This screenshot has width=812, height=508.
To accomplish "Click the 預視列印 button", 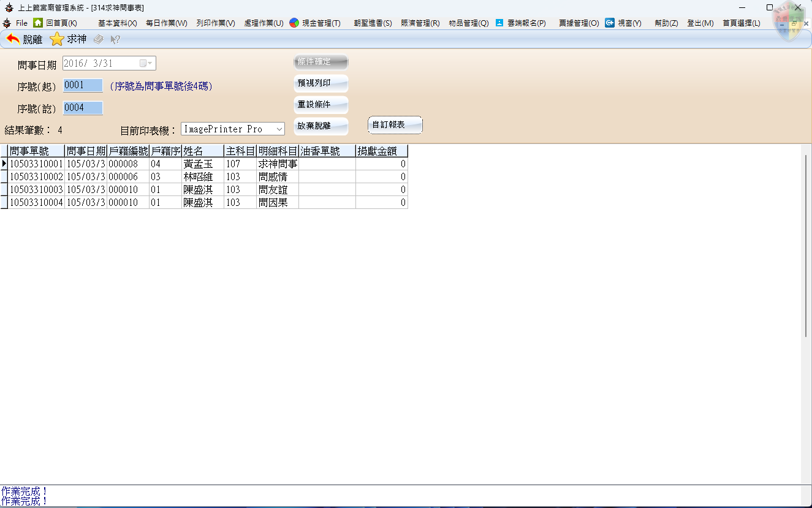I will 321,83.
